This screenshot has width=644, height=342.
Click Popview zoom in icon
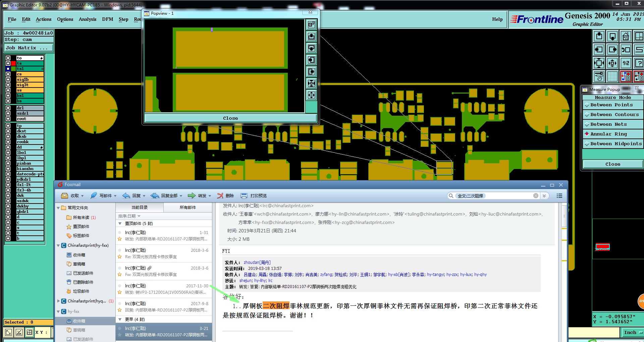click(312, 83)
